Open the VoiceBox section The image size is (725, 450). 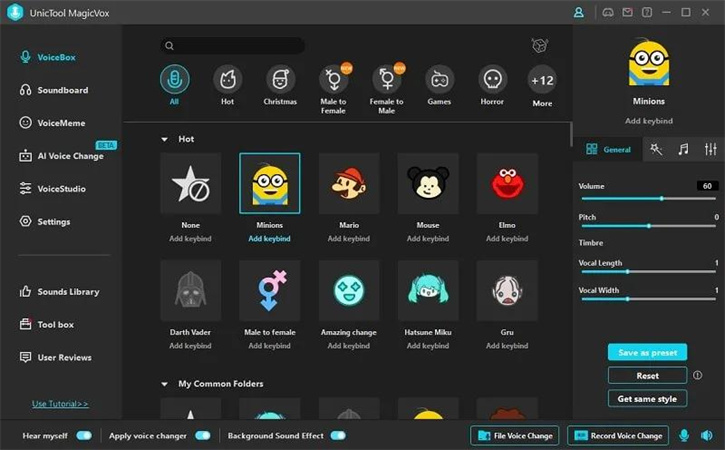point(47,57)
